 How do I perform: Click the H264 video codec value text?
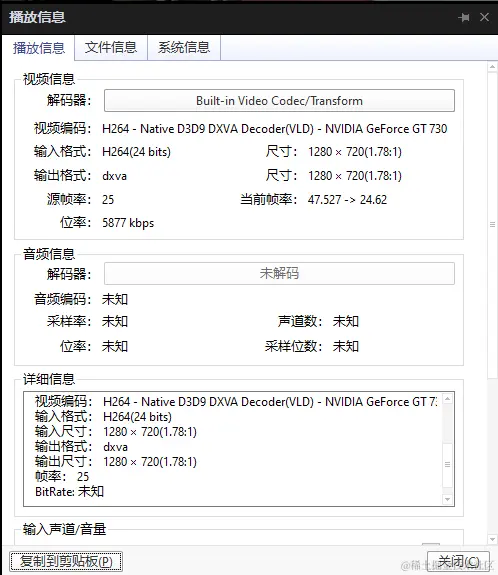[275, 129]
